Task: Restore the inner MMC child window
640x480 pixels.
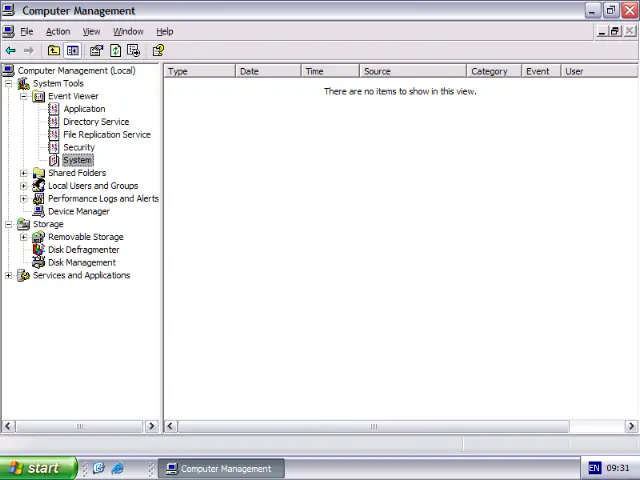Action: pos(615,31)
